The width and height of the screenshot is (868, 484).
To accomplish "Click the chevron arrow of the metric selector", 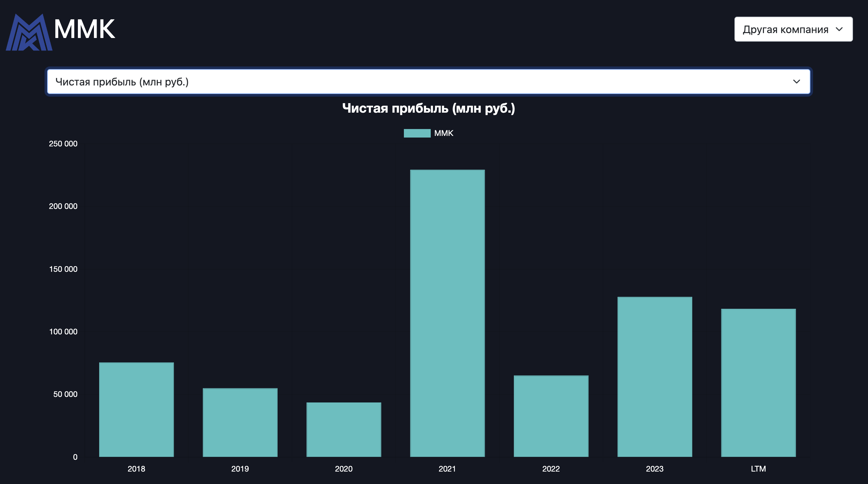I will tap(796, 82).
